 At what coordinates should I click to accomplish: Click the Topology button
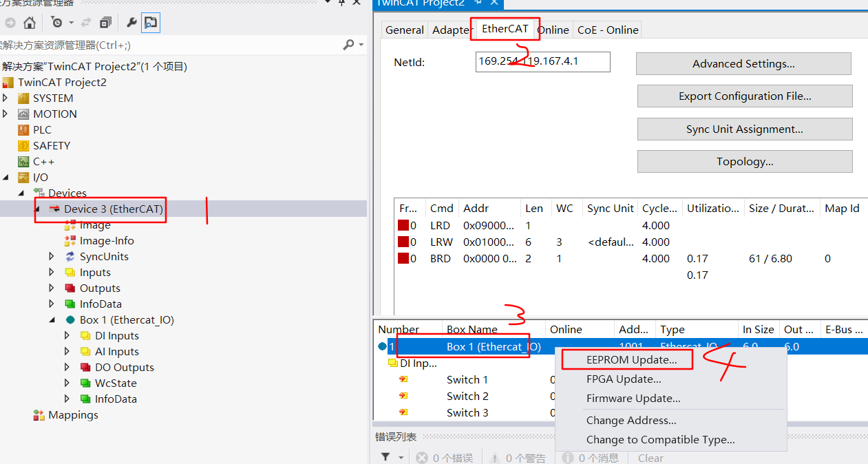click(x=745, y=162)
